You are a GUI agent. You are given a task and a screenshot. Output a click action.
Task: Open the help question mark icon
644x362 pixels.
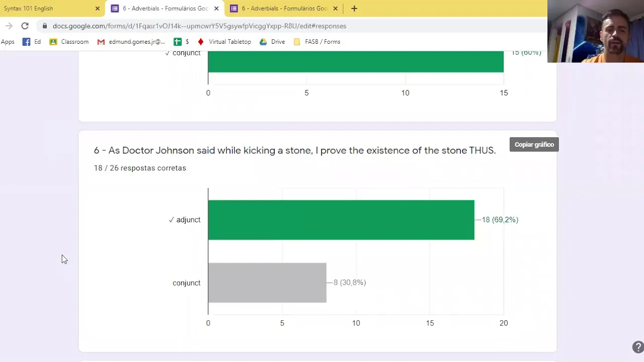(x=637, y=347)
